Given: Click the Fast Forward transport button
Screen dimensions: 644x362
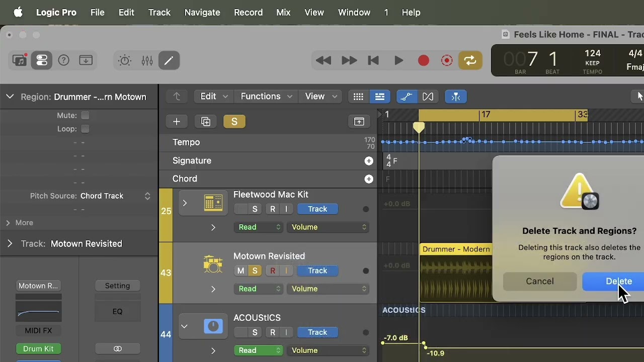Looking at the screenshot, I should tap(349, 61).
